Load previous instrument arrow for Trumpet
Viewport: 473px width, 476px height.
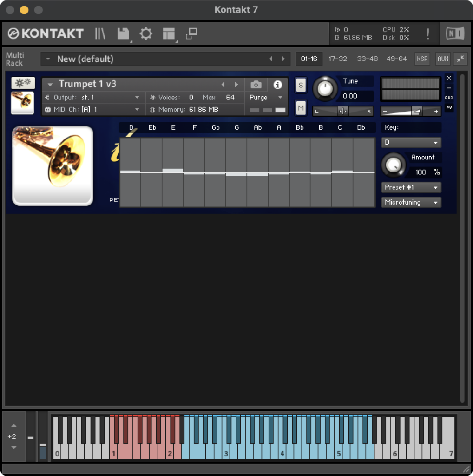(x=223, y=85)
